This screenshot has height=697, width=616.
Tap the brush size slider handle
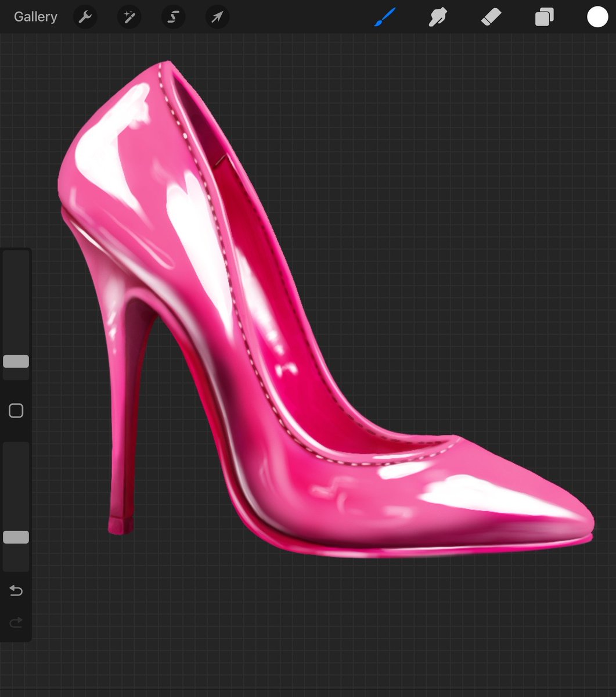(16, 361)
